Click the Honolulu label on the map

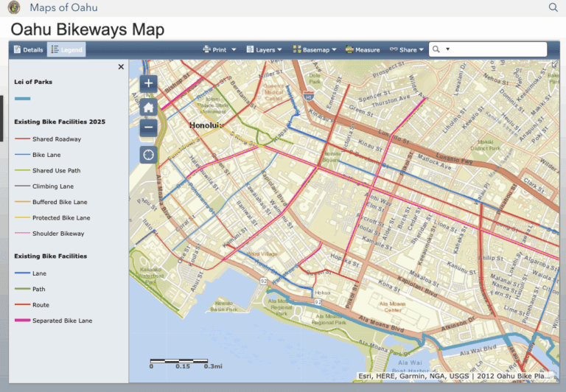206,125
